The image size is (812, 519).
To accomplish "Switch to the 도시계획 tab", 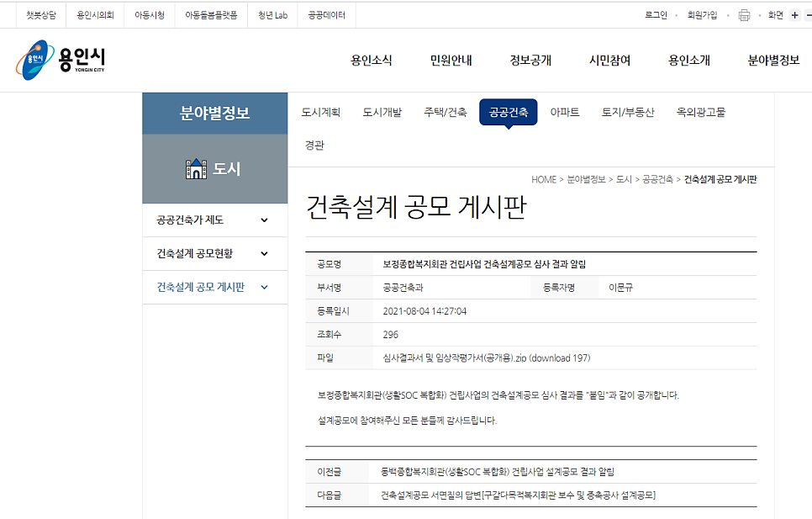I will (321, 112).
